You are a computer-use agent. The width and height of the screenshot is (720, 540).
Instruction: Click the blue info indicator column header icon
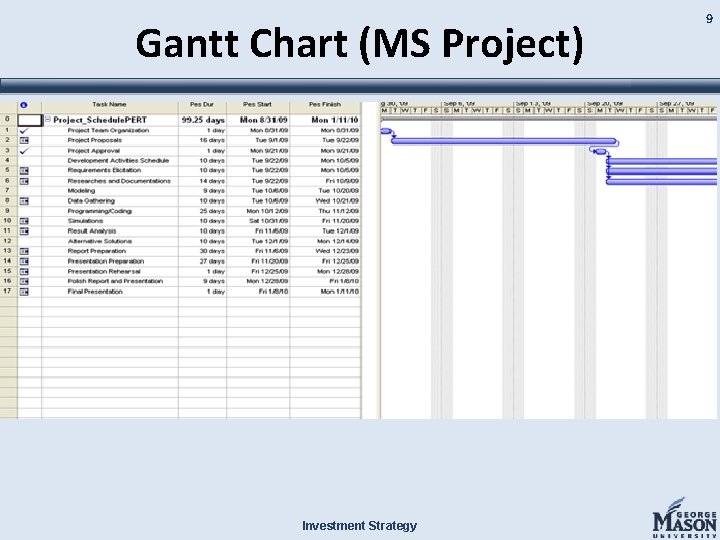tap(24, 105)
